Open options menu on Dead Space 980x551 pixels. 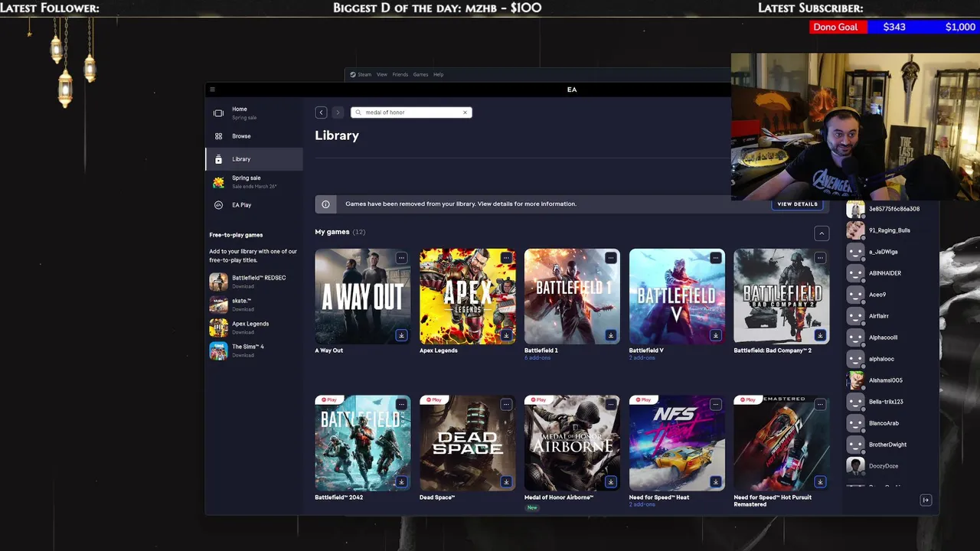coord(506,404)
